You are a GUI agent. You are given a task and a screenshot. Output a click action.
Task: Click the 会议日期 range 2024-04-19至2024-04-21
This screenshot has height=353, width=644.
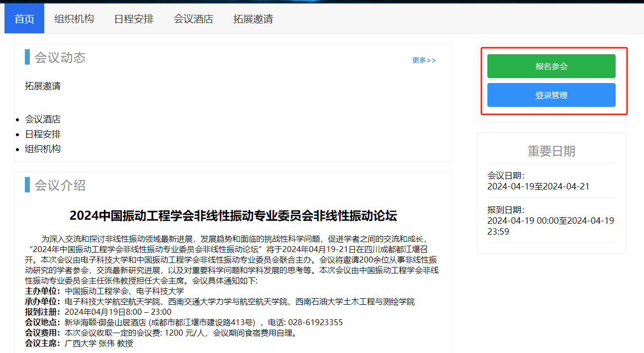pyautogui.click(x=538, y=186)
